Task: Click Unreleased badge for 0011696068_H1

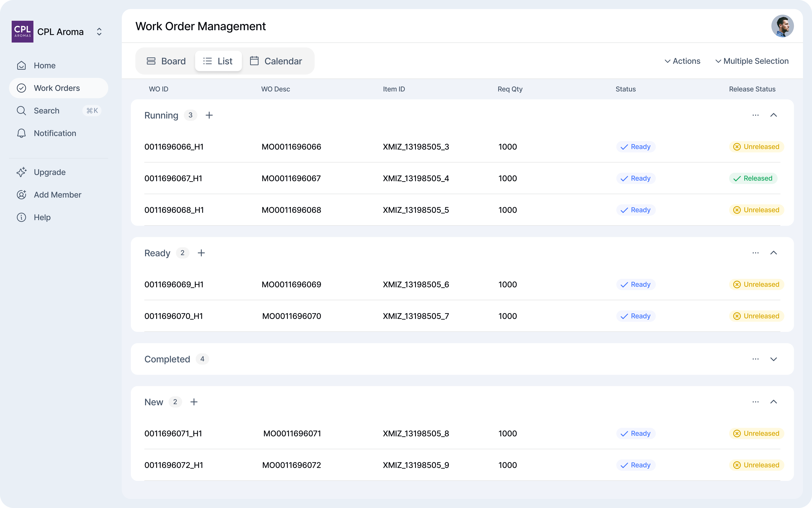Action: coord(756,210)
